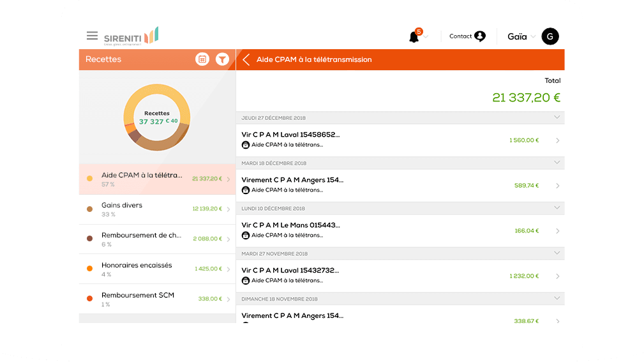
Task: Open the Remboursement SCM category
Action: click(x=156, y=299)
